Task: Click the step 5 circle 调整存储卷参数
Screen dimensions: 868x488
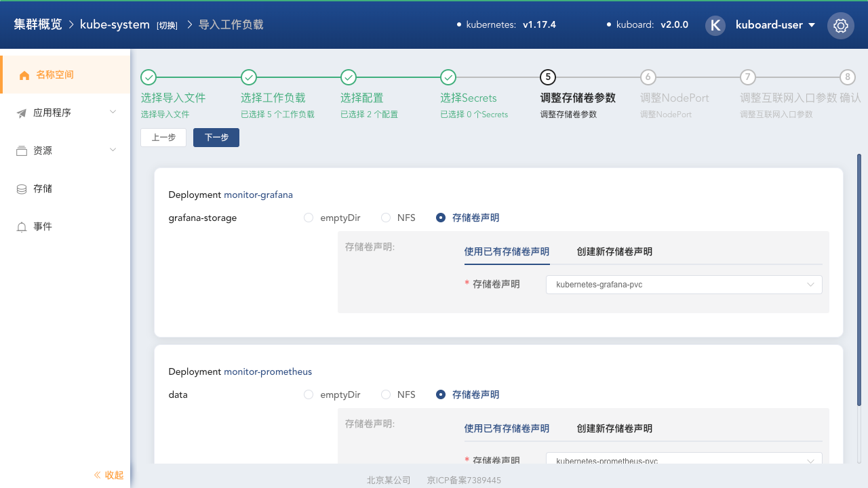Action: (548, 77)
